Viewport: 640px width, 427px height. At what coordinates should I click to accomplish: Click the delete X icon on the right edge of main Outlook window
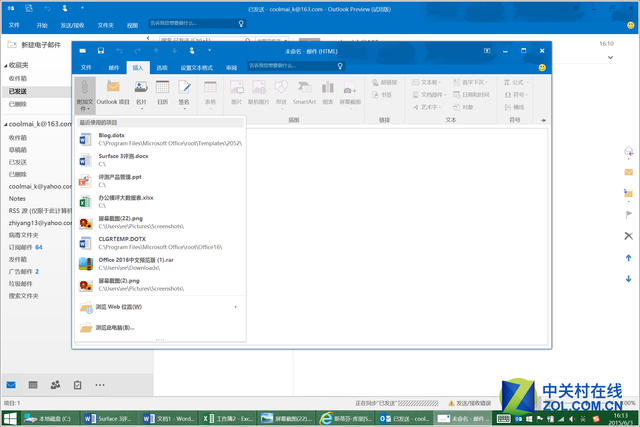coord(629,236)
